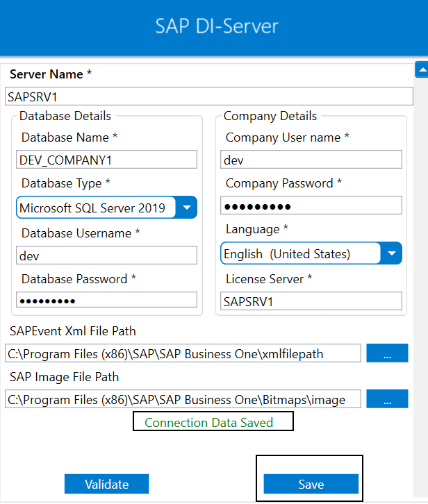This screenshot has width=428, height=504.
Task: Click the Connection Data Saved status message
Action: tap(208, 422)
